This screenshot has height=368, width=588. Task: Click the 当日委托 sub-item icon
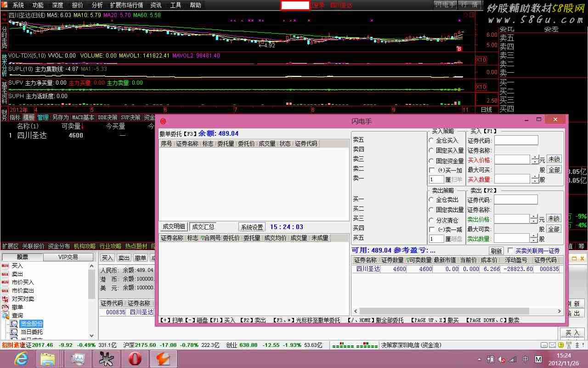[14, 332]
